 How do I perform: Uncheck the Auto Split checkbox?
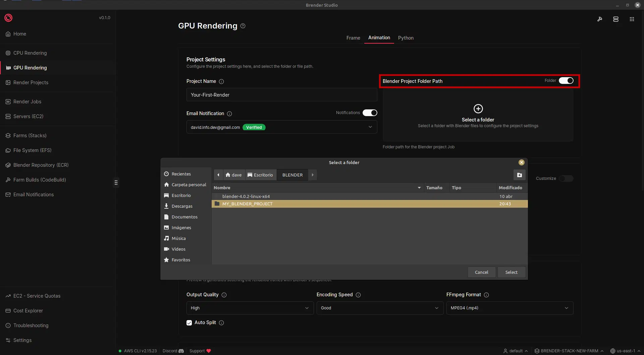[x=189, y=323]
